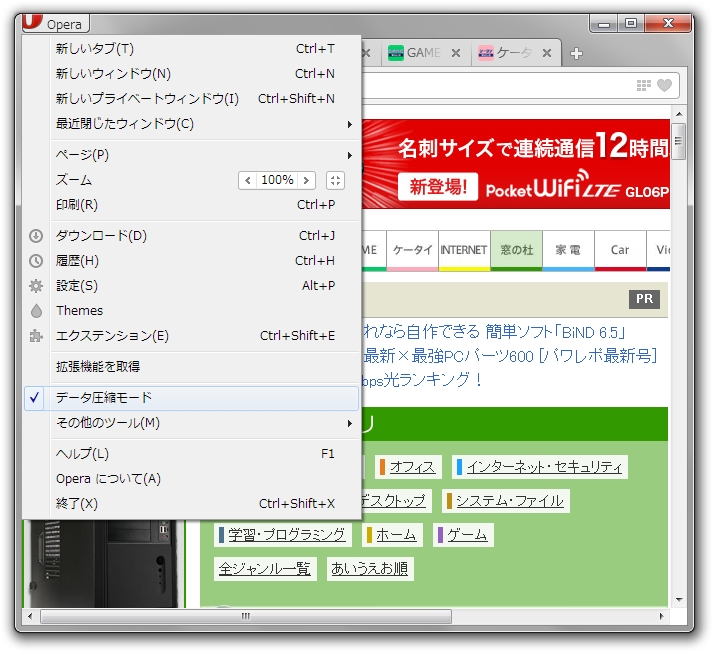Click the clock icon beside 履歴(H)
This screenshot has height=653, width=714.
[36, 261]
